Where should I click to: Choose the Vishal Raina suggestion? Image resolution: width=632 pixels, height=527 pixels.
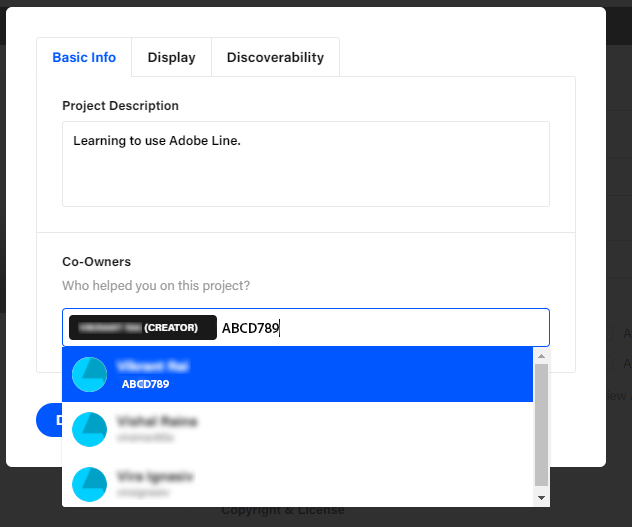(300, 428)
